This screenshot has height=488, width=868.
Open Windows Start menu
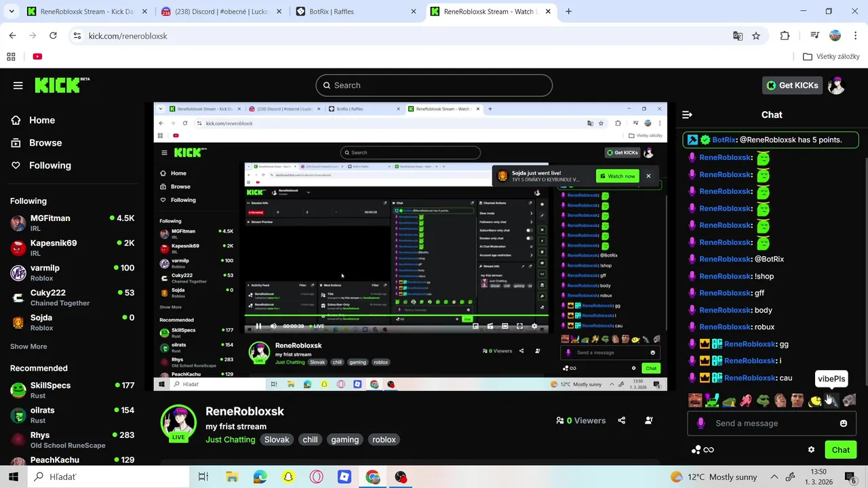pyautogui.click(x=13, y=477)
